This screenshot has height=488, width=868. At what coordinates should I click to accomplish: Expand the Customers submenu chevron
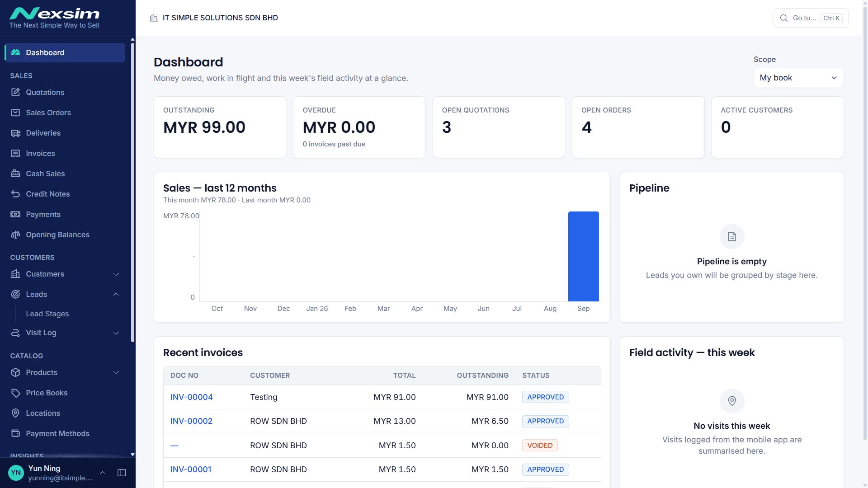[116, 274]
